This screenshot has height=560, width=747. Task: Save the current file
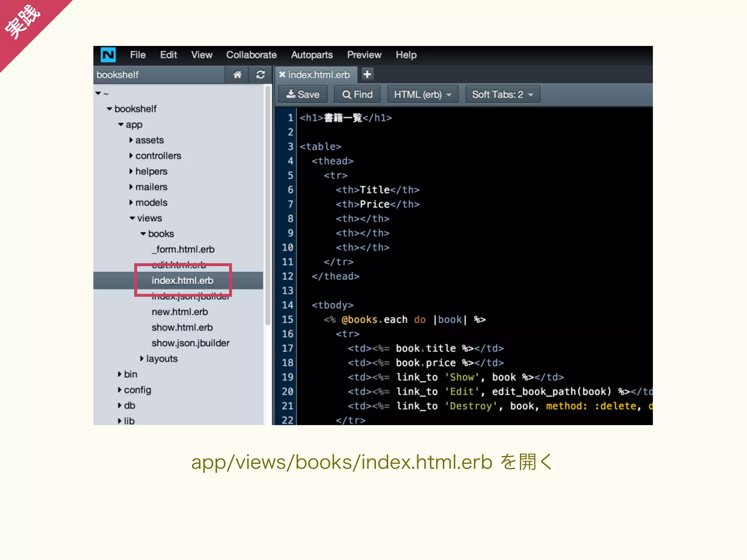pos(303,94)
